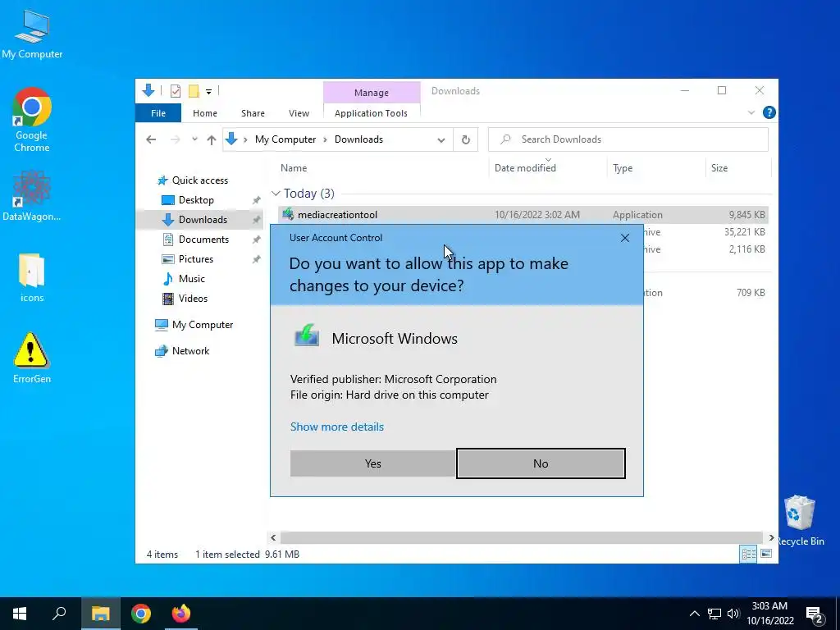Click the Downloads title bar arrow icon

pyautogui.click(x=148, y=90)
